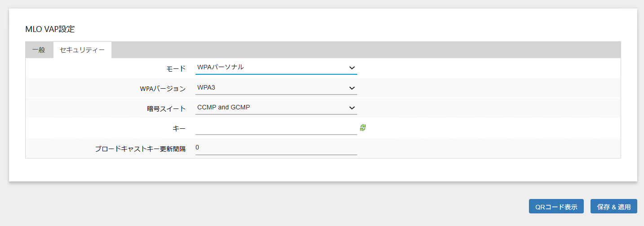Click the chevron arrow on WPAバージョン dropdown
Viewport: 644px width, 226px height.
[x=352, y=88]
